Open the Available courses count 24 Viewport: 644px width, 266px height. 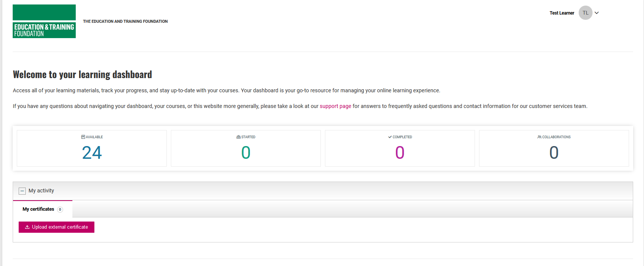(x=92, y=152)
